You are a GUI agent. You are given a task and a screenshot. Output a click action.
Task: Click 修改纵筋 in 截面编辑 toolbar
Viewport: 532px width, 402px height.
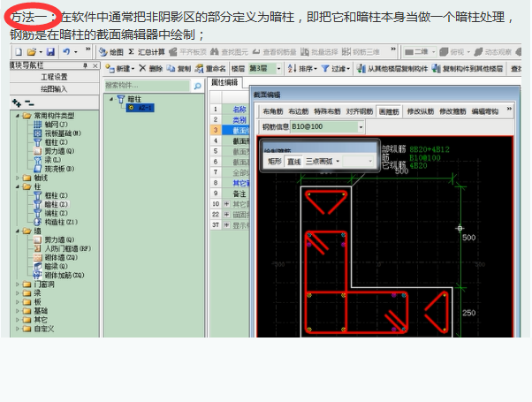pyautogui.click(x=421, y=111)
